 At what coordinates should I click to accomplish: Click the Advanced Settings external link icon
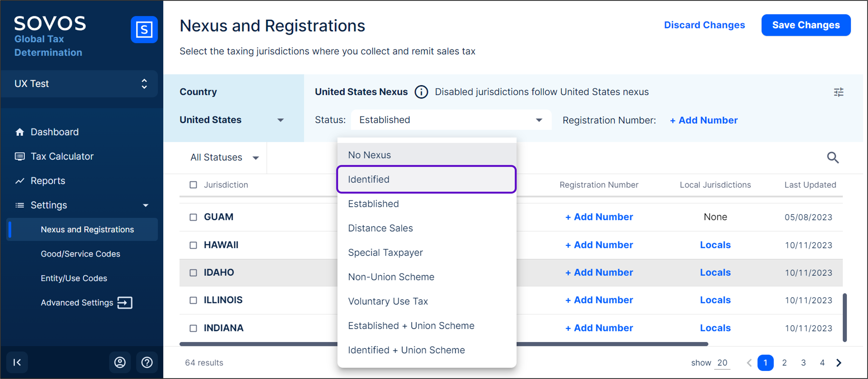pos(125,303)
